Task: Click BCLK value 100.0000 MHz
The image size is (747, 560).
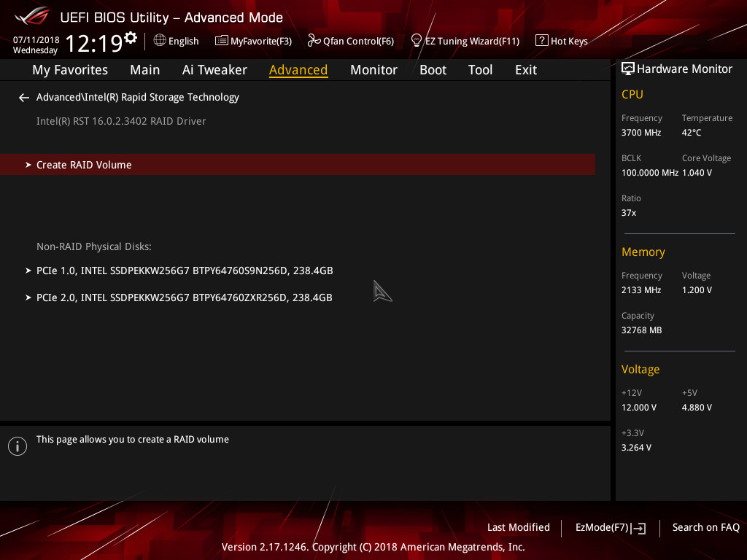Action: 650,173
